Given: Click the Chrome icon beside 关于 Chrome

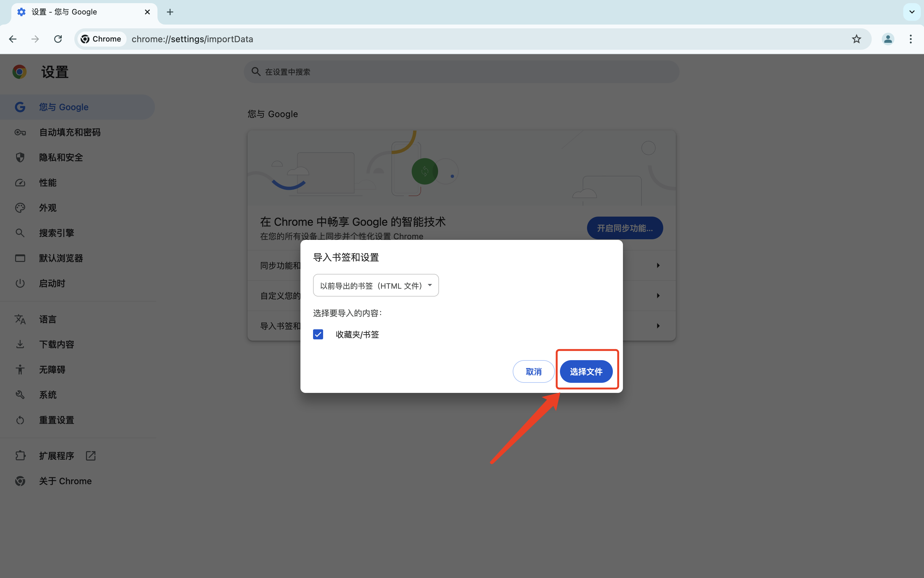Looking at the screenshot, I should [x=20, y=481].
